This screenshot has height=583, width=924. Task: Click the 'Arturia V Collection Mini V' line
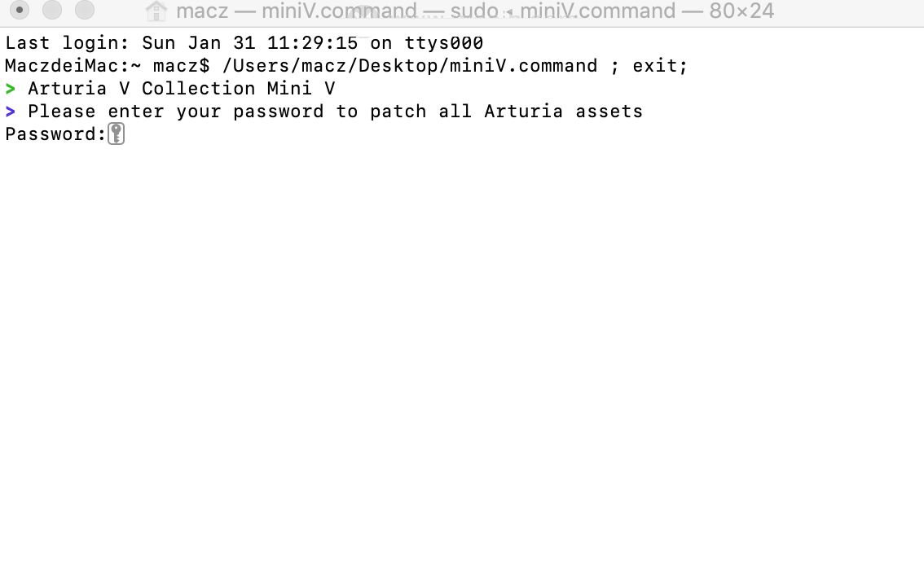182,88
